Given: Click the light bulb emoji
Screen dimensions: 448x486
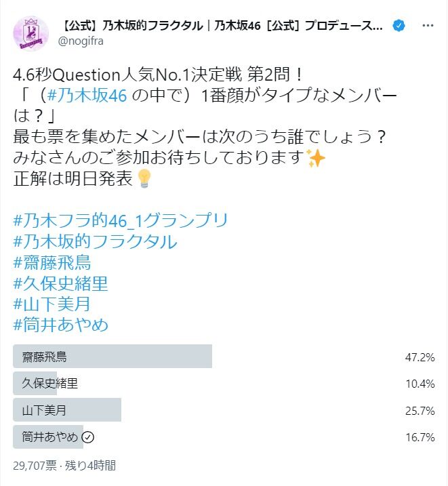Looking at the screenshot, I should (x=144, y=179).
